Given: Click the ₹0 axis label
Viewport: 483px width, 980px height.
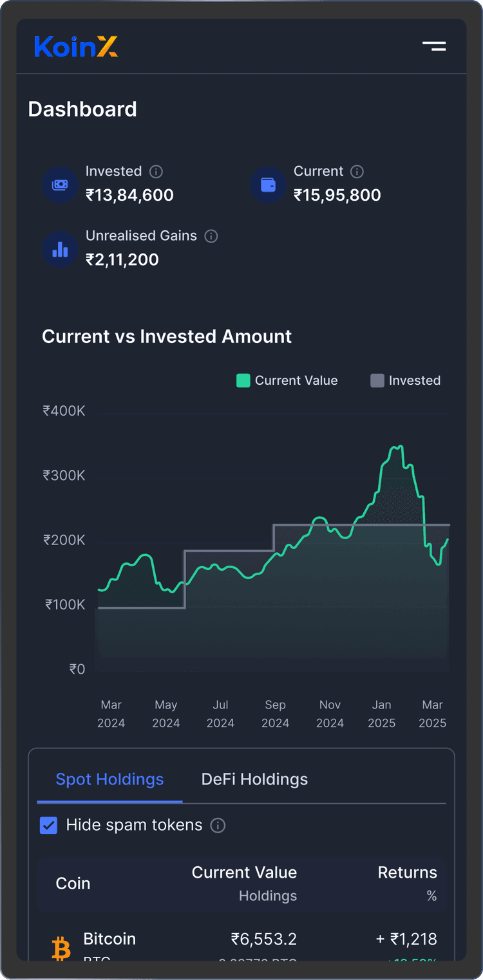Looking at the screenshot, I should (x=77, y=669).
